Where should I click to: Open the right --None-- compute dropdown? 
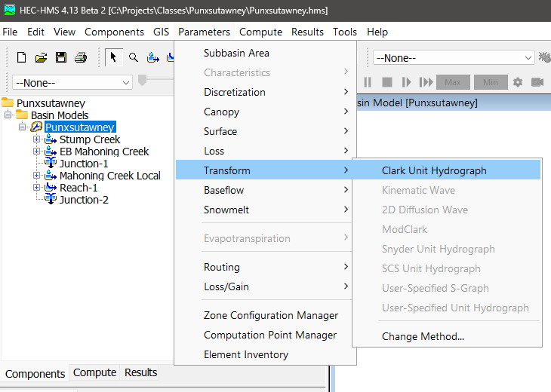454,57
